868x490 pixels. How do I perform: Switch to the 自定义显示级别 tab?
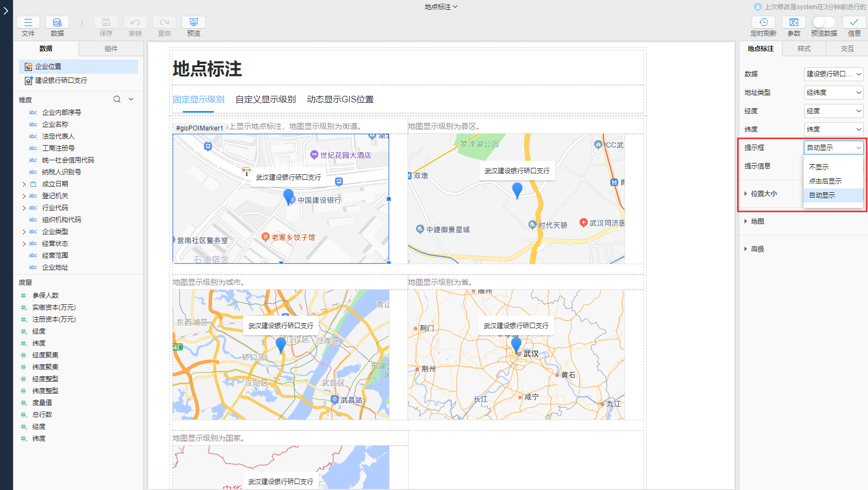[266, 100]
